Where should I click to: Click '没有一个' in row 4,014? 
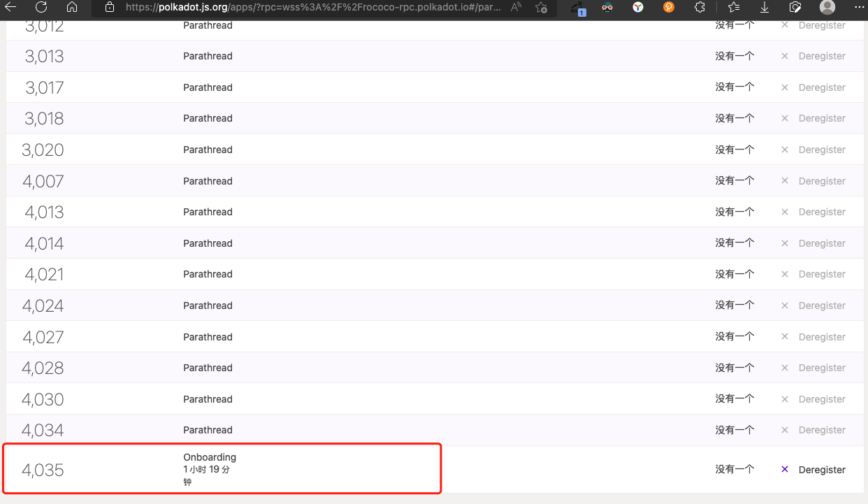pos(735,243)
